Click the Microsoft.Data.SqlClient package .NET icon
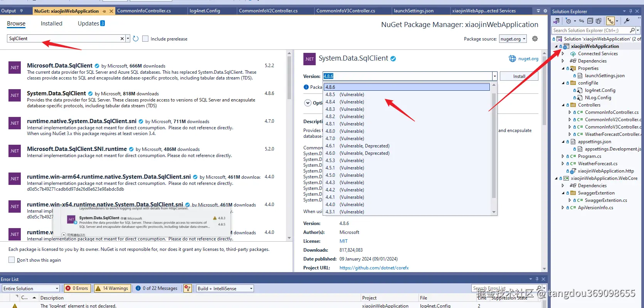The height and width of the screenshot is (308, 644). [x=15, y=68]
